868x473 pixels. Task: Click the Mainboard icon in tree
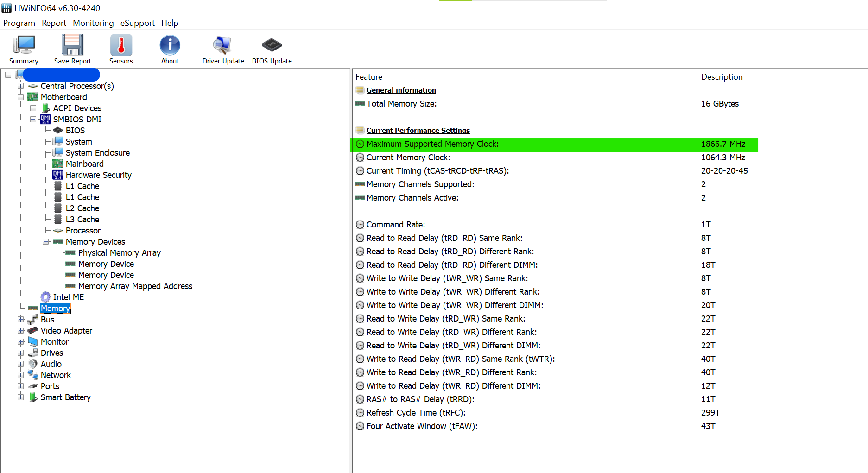(58, 164)
